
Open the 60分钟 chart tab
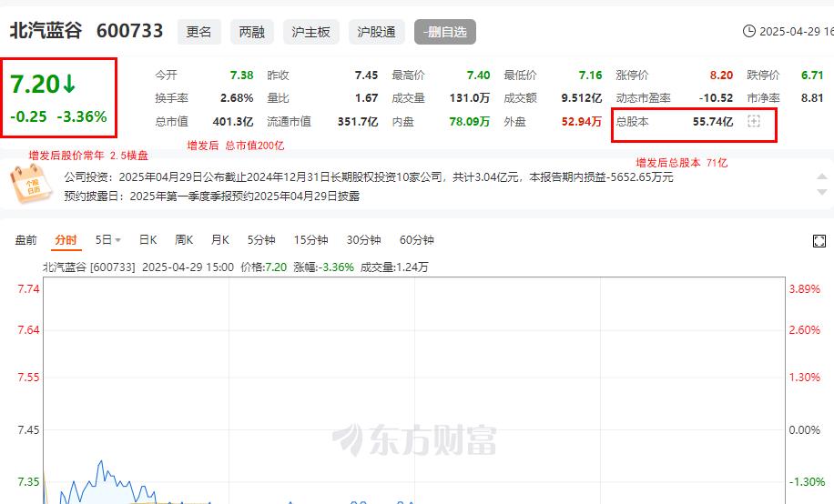416,240
